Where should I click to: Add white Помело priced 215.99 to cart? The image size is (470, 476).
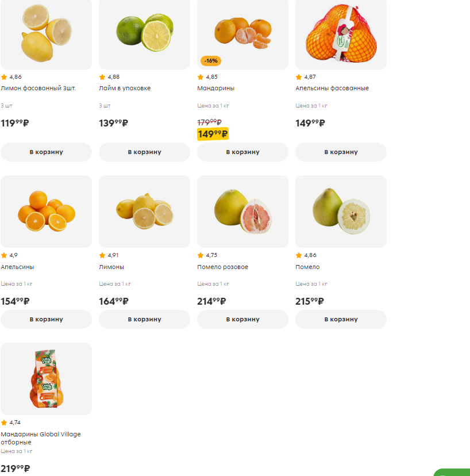point(341,319)
